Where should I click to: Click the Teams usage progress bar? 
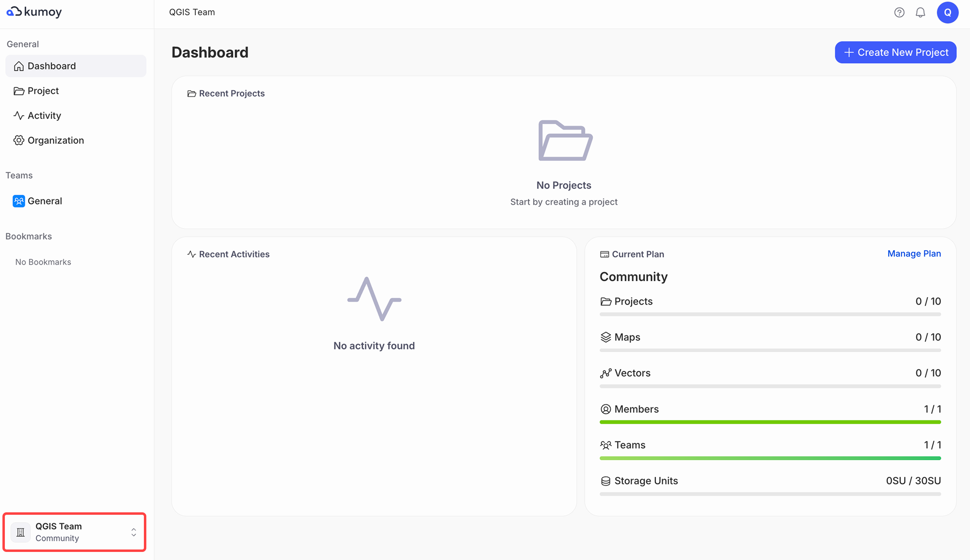click(770, 458)
